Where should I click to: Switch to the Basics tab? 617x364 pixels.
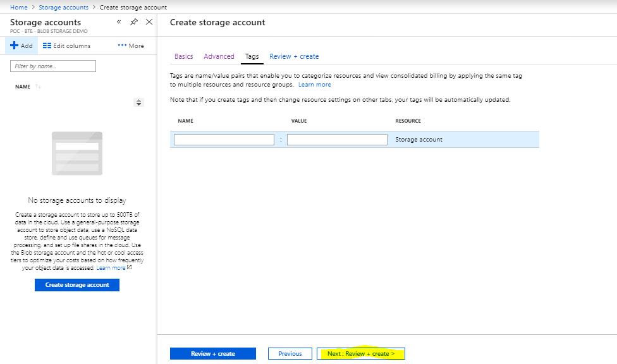click(x=184, y=56)
